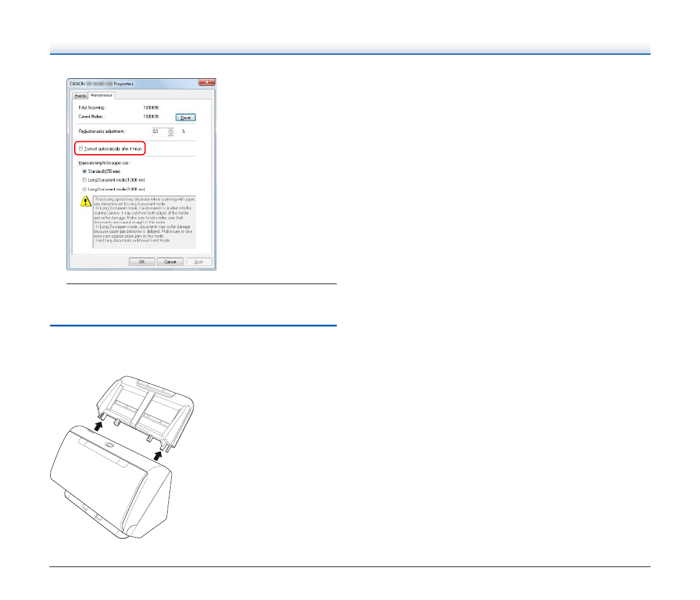Viewport: 700px width, 600px height.
Task: Increase reduction ratio with the up arrow
Action: point(171,129)
